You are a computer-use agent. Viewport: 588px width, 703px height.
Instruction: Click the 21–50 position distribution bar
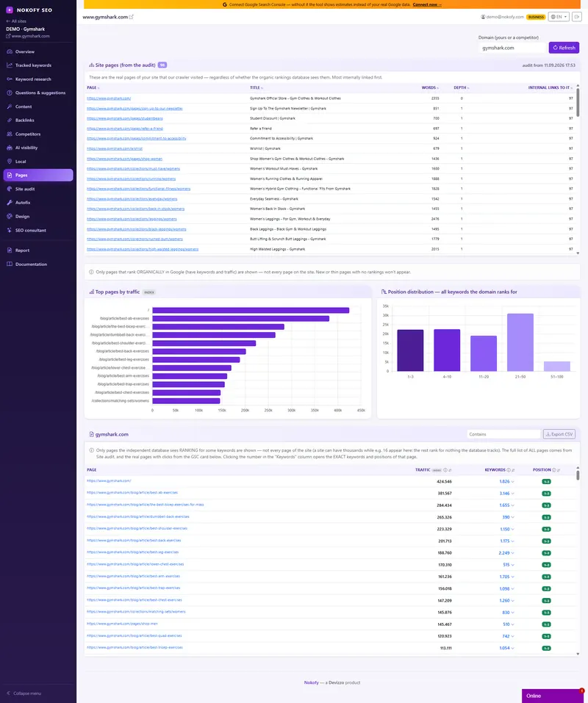pos(520,342)
